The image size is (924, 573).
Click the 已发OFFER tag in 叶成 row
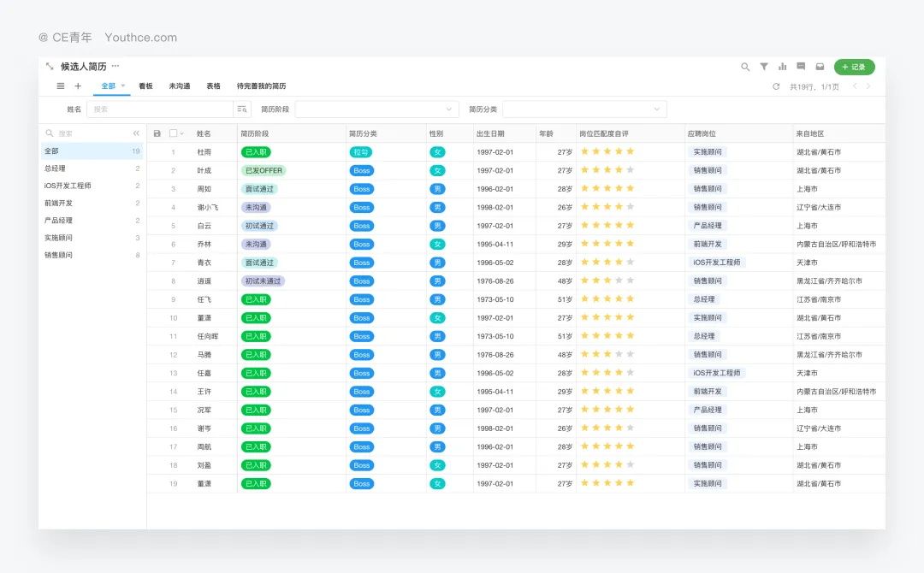tap(264, 171)
